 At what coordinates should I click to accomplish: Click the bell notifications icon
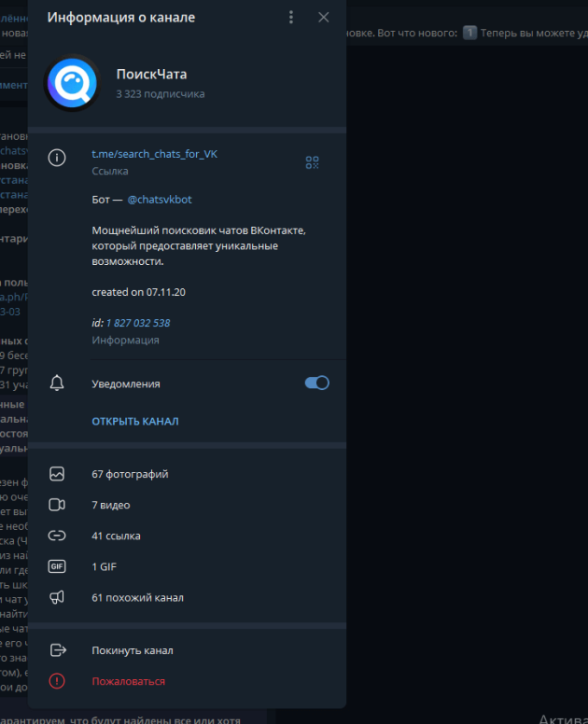click(57, 383)
